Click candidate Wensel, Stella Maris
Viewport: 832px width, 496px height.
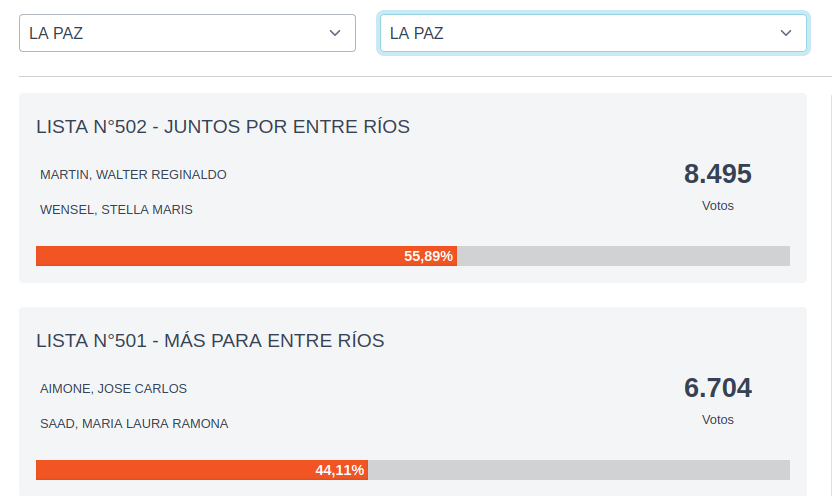point(116,210)
